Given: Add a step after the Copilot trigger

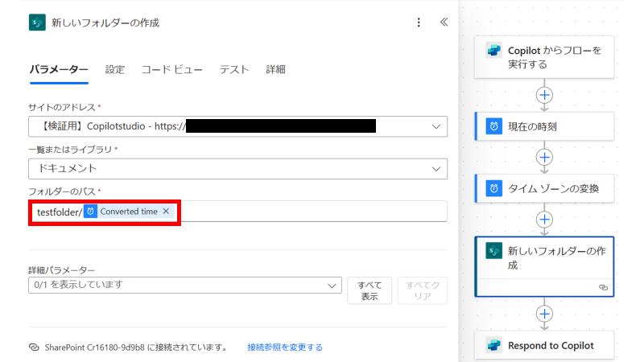Looking at the screenshot, I should click(x=544, y=95).
